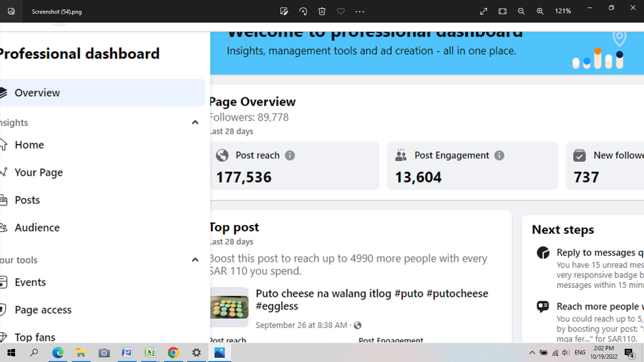Click the Followers: 89,778 text
The image size is (644, 362).
click(x=249, y=117)
